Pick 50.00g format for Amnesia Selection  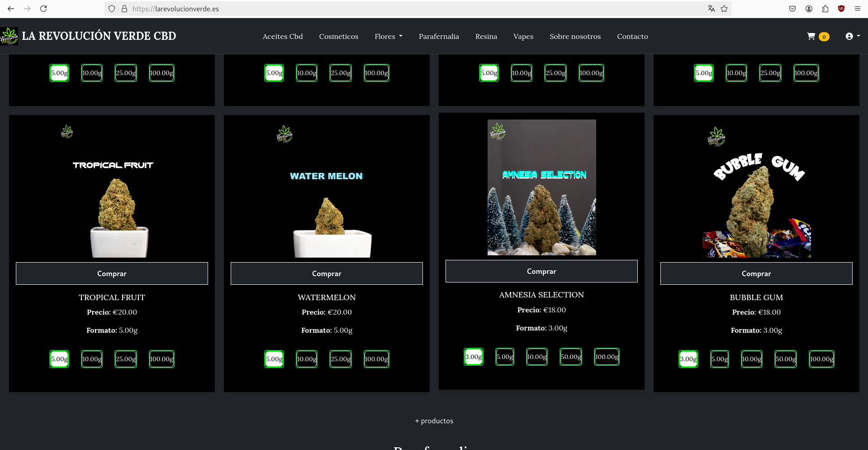click(x=571, y=357)
